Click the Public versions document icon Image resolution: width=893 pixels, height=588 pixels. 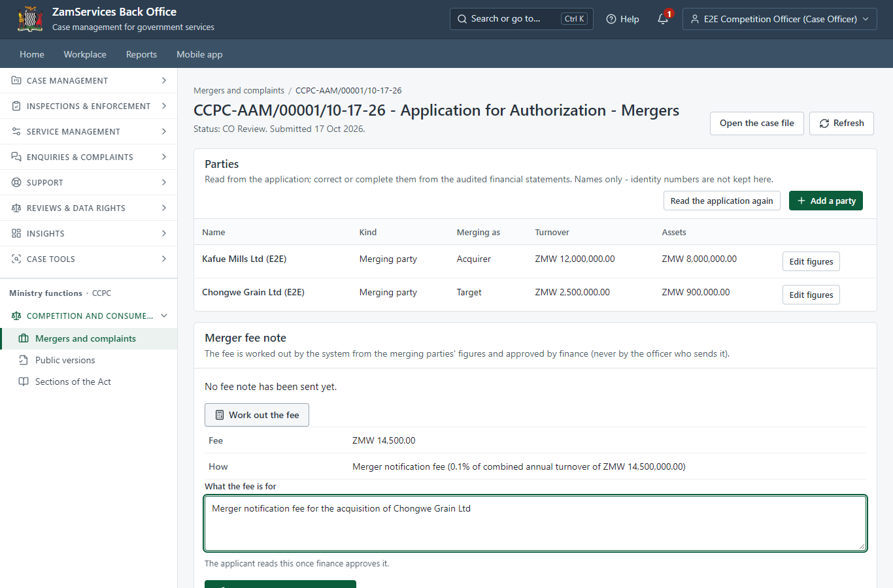point(24,360)
